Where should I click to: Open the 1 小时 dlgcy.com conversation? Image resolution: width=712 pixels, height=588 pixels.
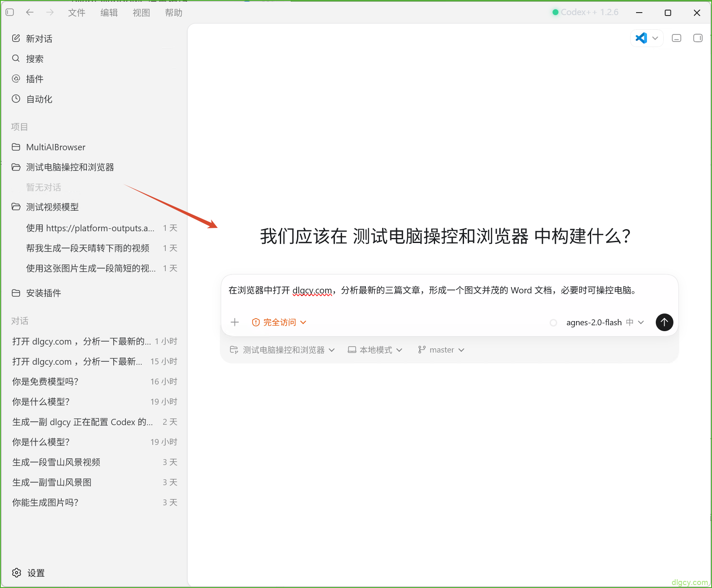(x=94, y=341)
